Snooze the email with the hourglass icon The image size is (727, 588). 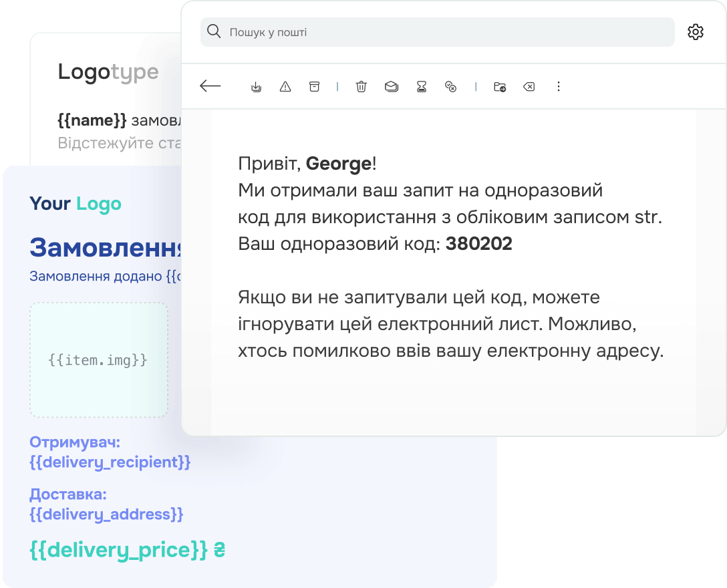tap(422, 86)
